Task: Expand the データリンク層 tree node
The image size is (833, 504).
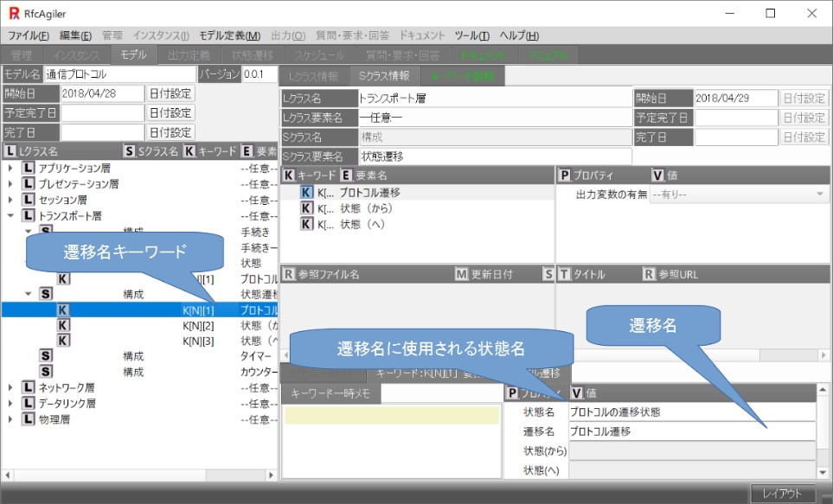Action: (x=10, y=404)
